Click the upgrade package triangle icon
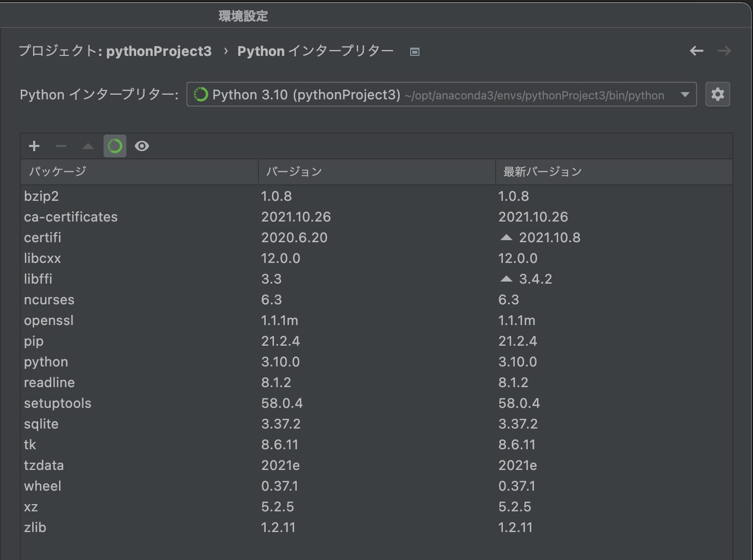Screen dimensions: 753x560 (88, 146)
